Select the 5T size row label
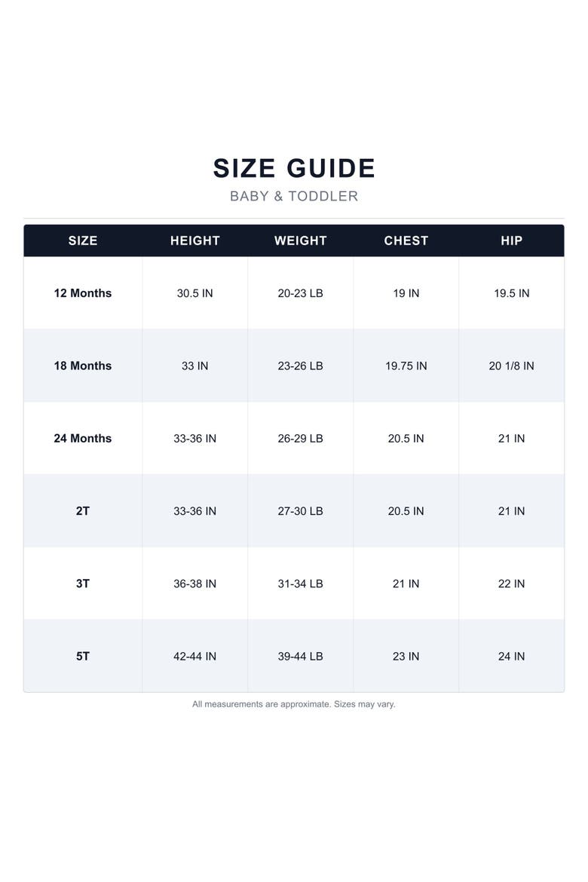The width and height of the screenshot is (588, 882). [x=83, y=656]
